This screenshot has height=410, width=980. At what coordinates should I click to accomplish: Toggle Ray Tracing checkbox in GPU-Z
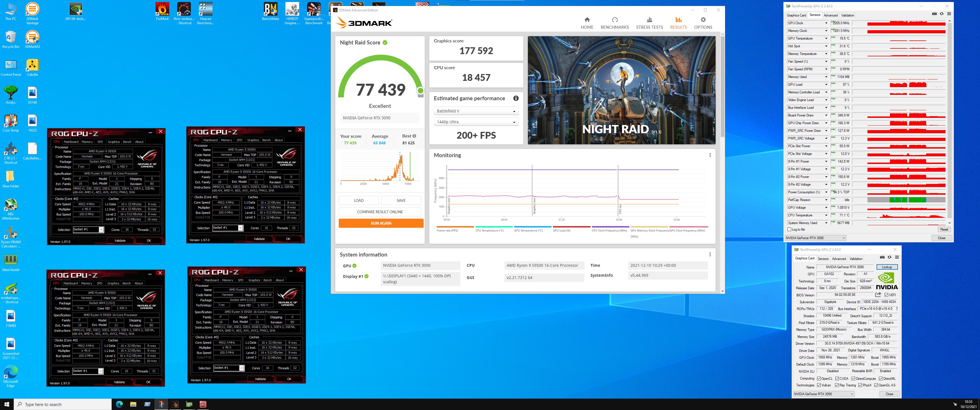837,385
